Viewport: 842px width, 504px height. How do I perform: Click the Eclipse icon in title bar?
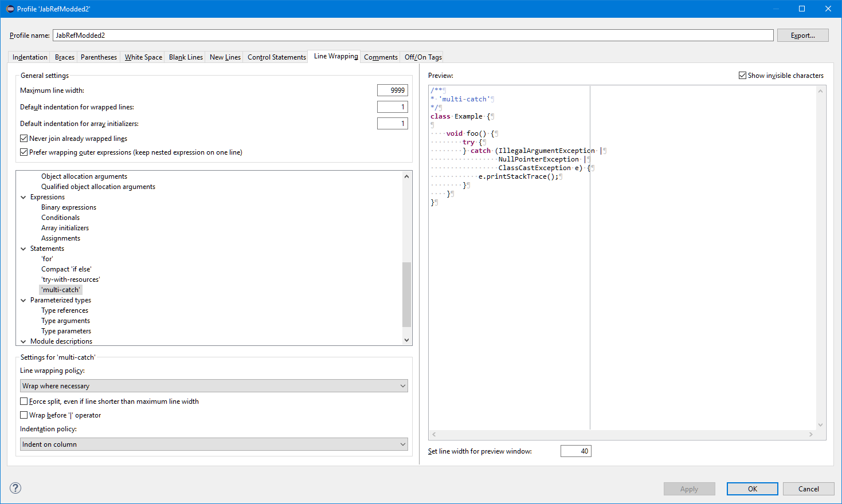[10, 9]
